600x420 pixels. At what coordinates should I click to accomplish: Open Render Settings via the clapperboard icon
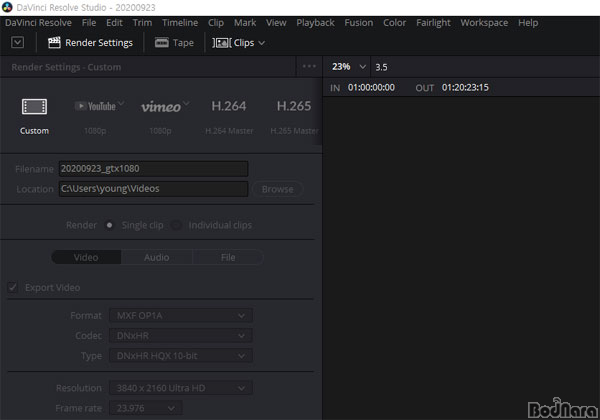[x=54, y=42]
